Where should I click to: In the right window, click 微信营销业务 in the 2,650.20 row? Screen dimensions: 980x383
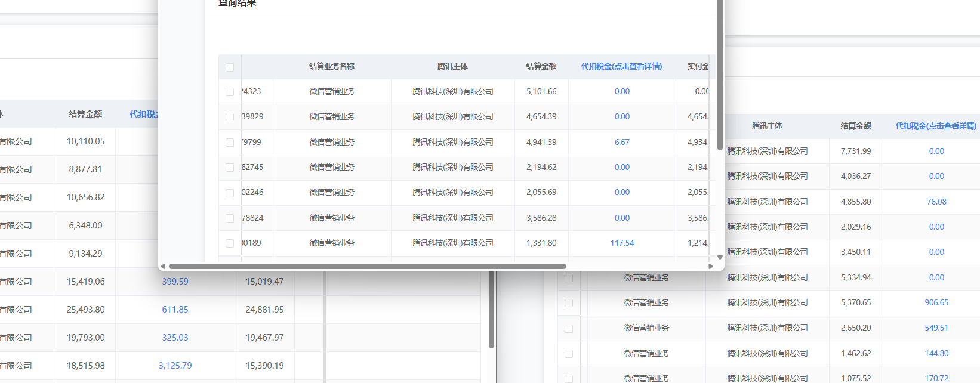point(646,328)
